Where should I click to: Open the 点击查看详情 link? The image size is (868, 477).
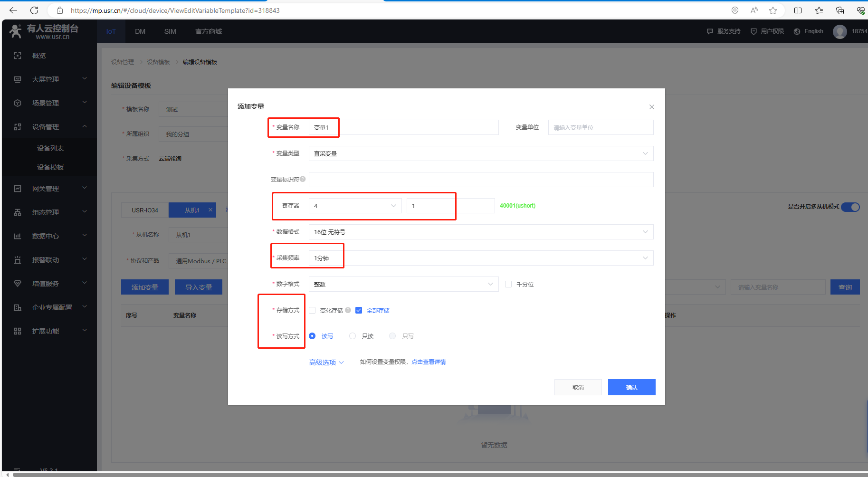pyautogui.click(x=429, y=362)
